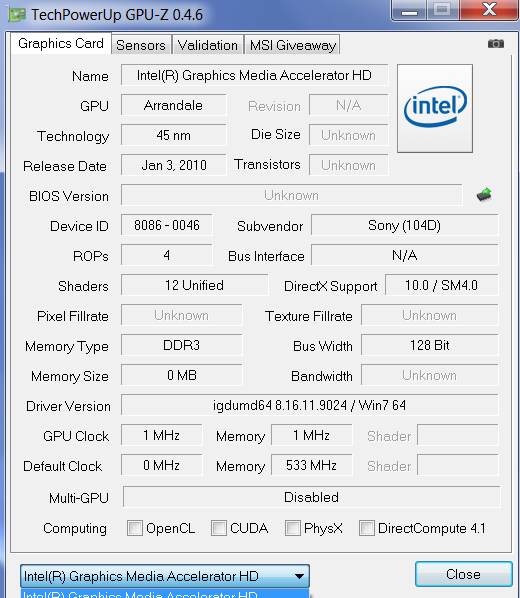Image resolution: width=520 pixels, height=598 pixels.
Task: Tick the DirectCompute 4.1 checkbox
Action: pos(367,528)
